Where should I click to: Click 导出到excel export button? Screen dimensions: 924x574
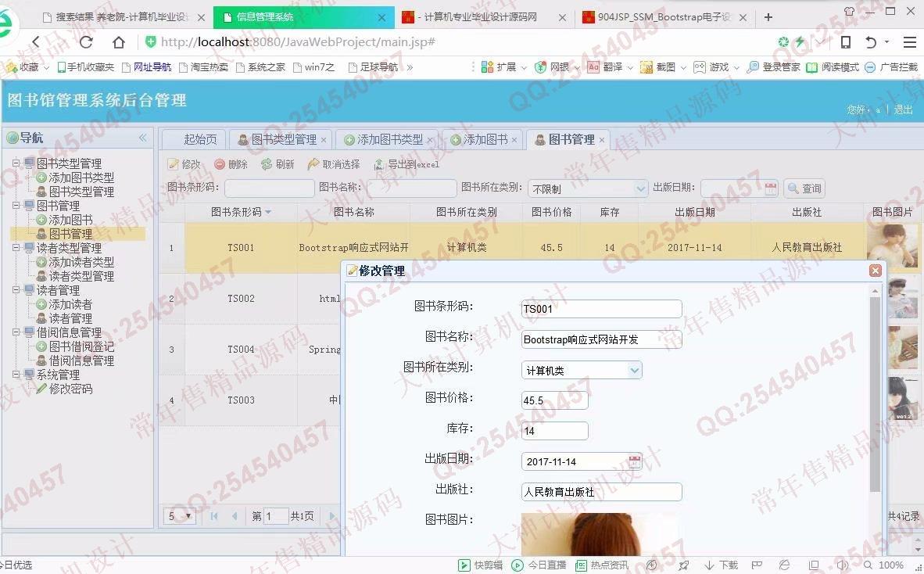pos(406,164)
